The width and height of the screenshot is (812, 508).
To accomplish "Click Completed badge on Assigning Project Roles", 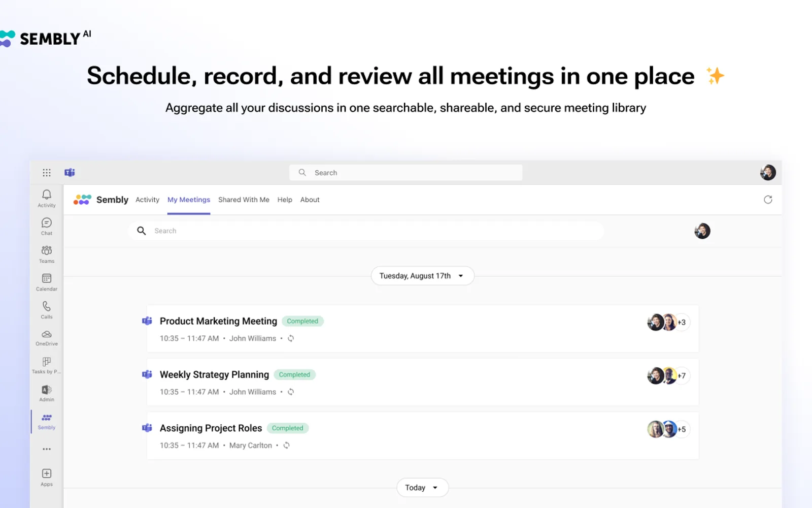I will point(287,428).
